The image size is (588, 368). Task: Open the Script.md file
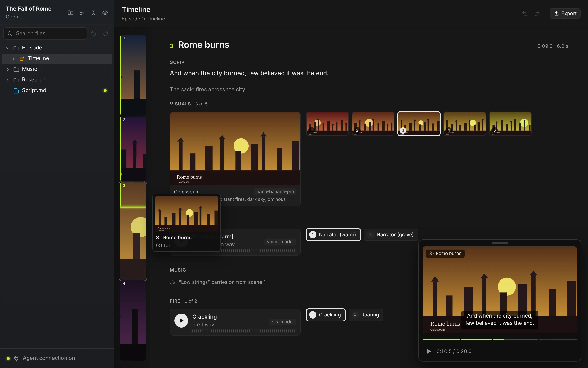pyautogui.click(x=57, y=90)
